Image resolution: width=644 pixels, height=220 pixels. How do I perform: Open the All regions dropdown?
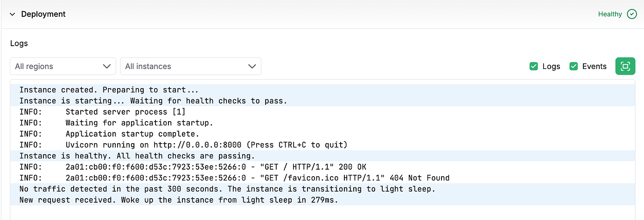(x=63, y=66)
